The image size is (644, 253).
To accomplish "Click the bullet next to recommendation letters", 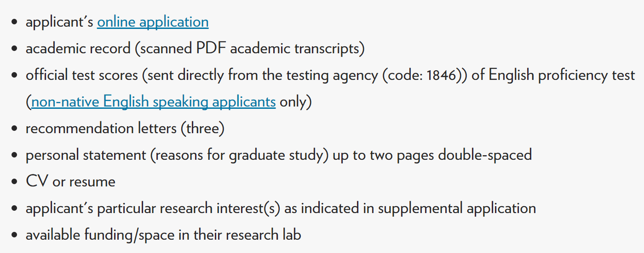I will click(15, 129).
